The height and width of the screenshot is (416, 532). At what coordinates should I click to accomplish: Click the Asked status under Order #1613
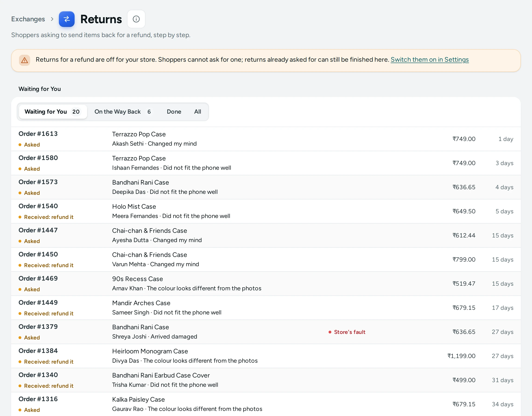(29, 145)
